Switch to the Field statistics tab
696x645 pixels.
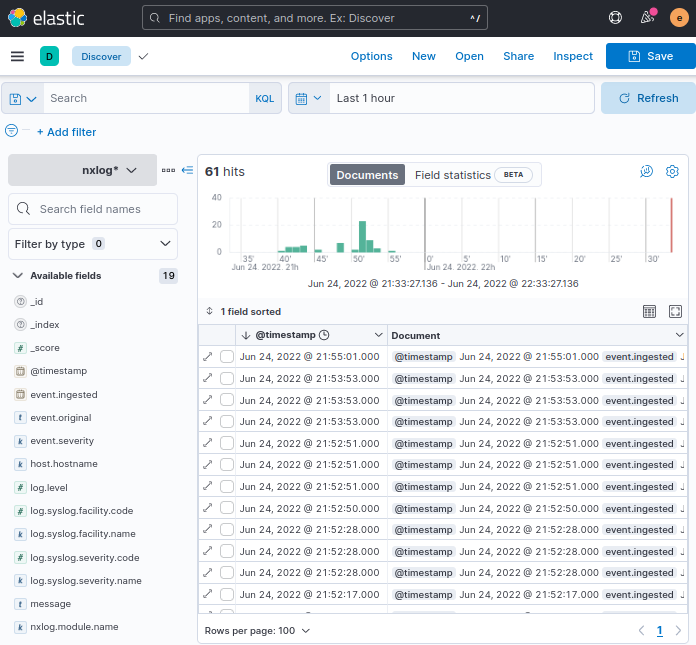click(472, 175)
